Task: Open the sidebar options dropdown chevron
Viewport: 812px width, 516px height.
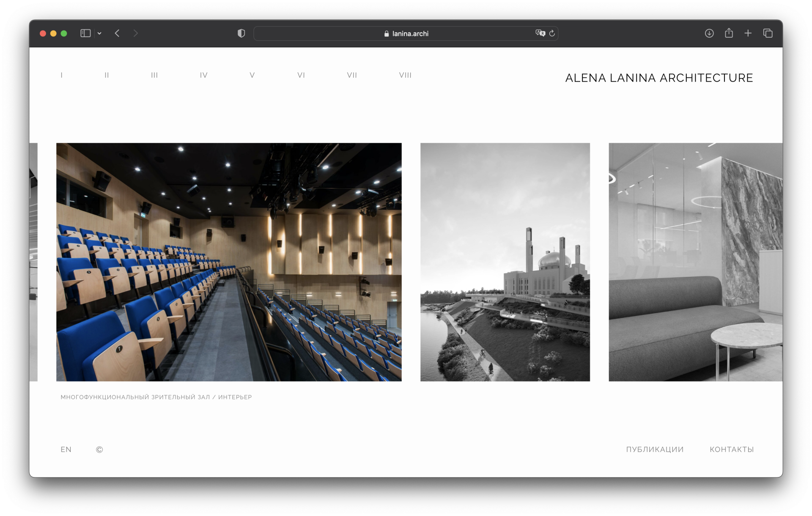Action: (99, 33)
